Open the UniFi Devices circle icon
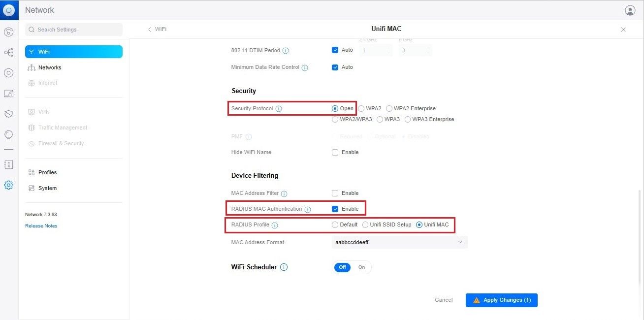 click(x=8, y=73)
